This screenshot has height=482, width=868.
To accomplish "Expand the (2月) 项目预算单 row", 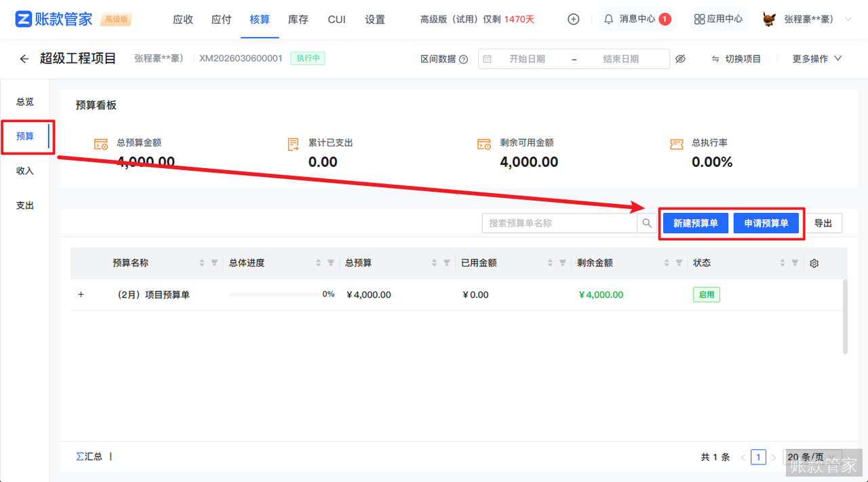I will pos(81,295).
